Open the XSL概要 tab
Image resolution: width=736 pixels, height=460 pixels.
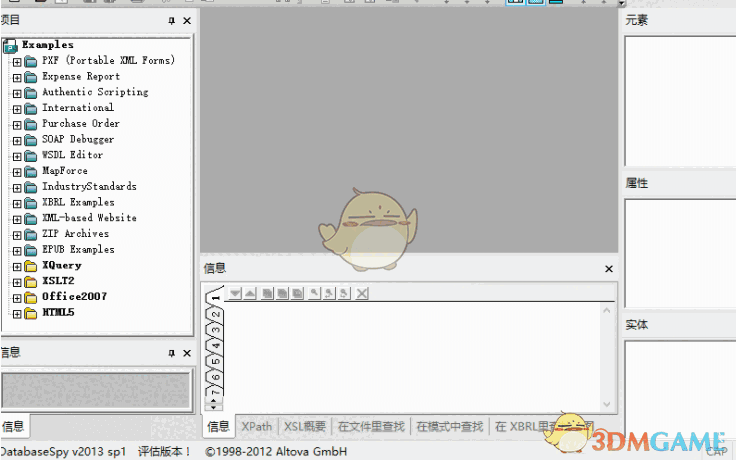305,427
